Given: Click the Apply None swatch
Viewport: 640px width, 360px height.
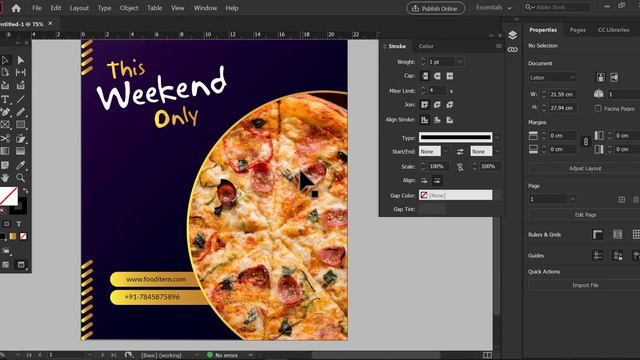Looking at the screenshot, I should pos(23,236).
